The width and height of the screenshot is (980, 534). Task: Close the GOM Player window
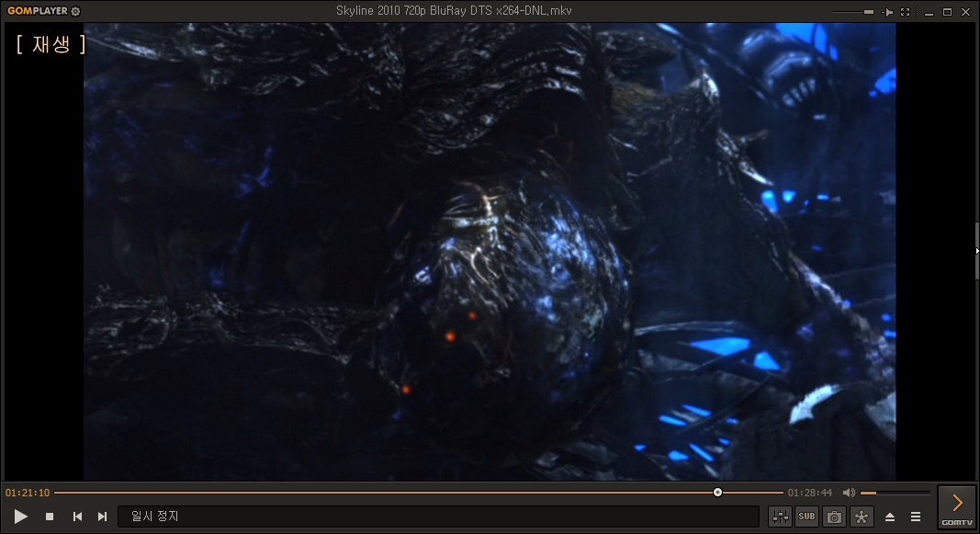click(965, 12)
